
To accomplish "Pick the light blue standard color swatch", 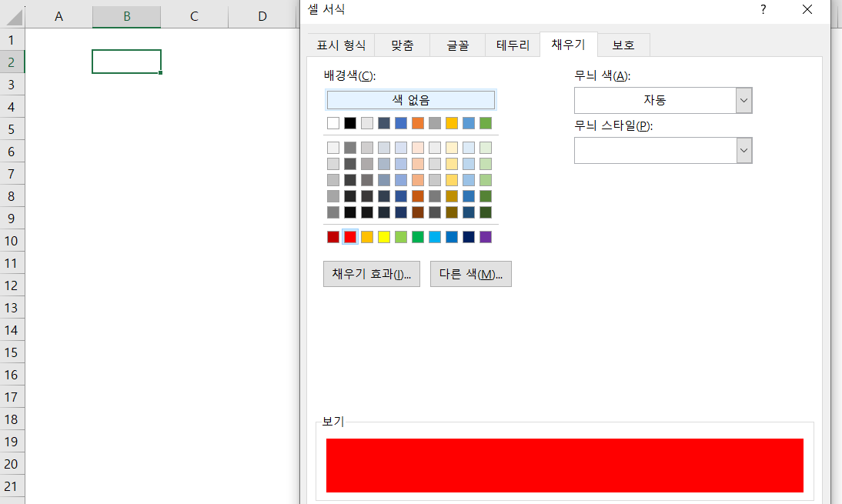I will [x=435, y=237].
